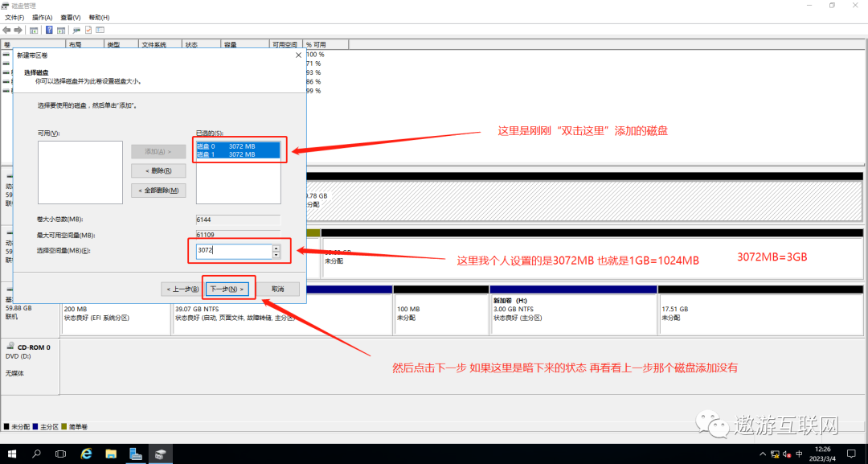Increase space amount with up spinner
The image size is (868, 464).
tap(276, 248)
